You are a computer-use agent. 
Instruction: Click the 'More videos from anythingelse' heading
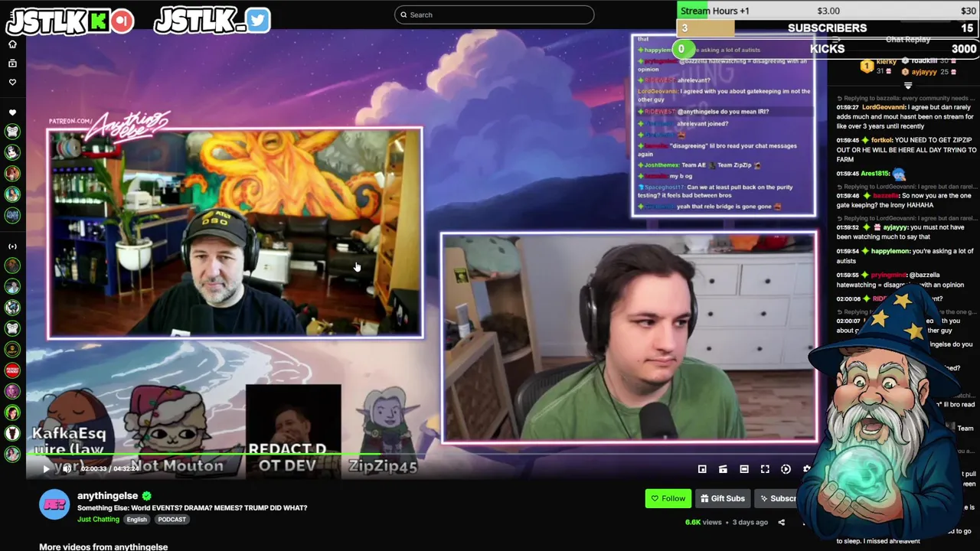coord(103,546)
